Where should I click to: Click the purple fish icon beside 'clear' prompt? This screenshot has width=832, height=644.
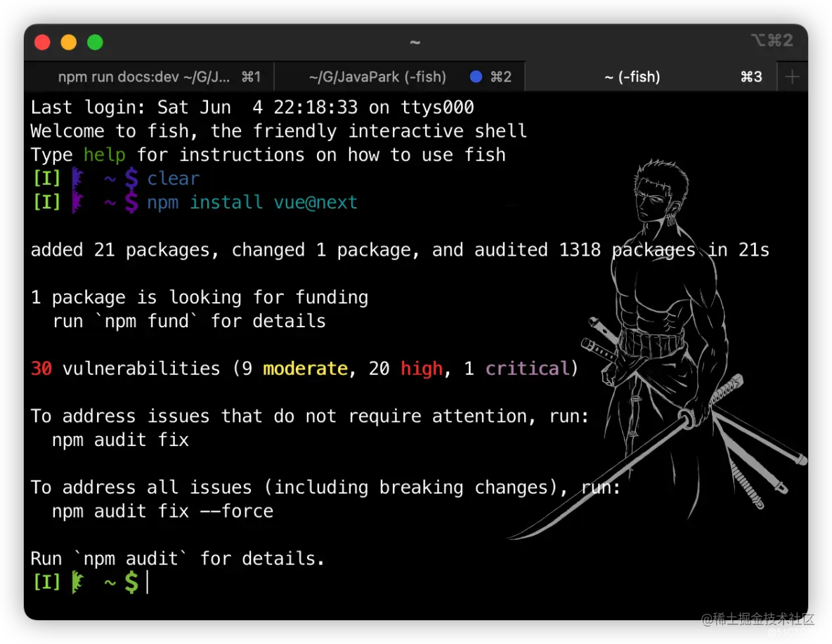77,179
